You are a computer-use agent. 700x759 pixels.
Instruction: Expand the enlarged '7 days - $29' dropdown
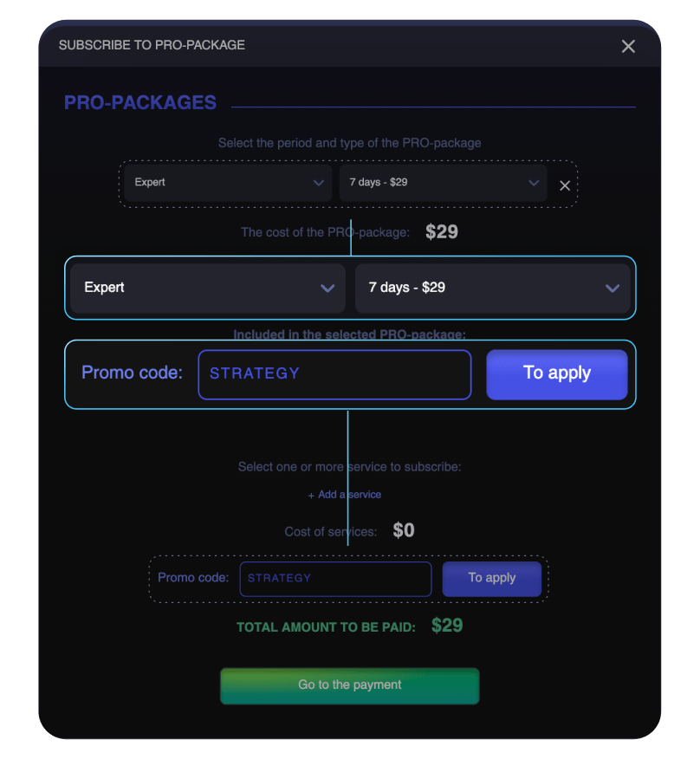pyautogui.click(x=492, y=288)
